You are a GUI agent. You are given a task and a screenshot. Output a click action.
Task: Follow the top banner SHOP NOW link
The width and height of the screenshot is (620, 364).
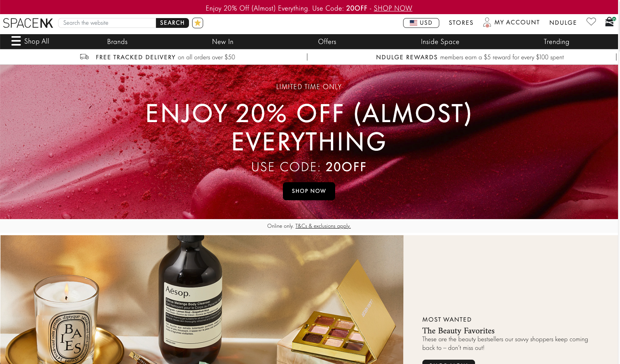(393, 8)
